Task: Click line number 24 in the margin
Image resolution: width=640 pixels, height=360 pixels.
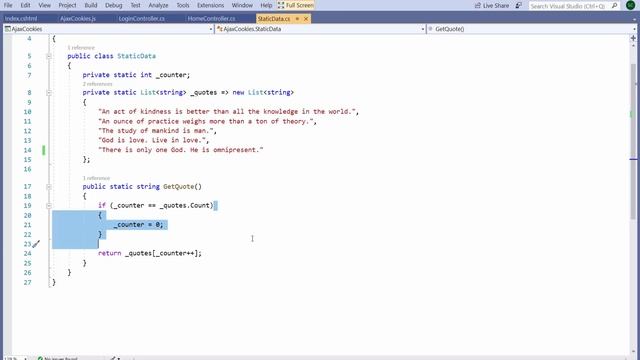Action: coord(27,253)
